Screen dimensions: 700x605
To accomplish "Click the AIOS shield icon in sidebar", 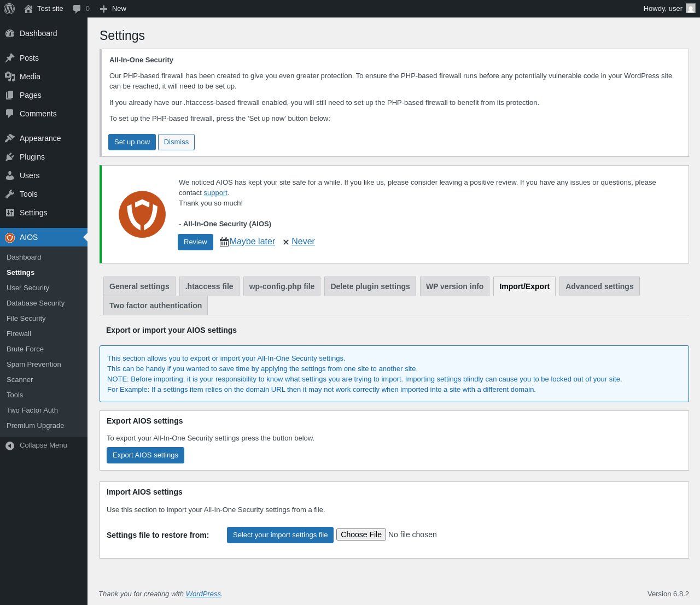I will tap(10, 237).
